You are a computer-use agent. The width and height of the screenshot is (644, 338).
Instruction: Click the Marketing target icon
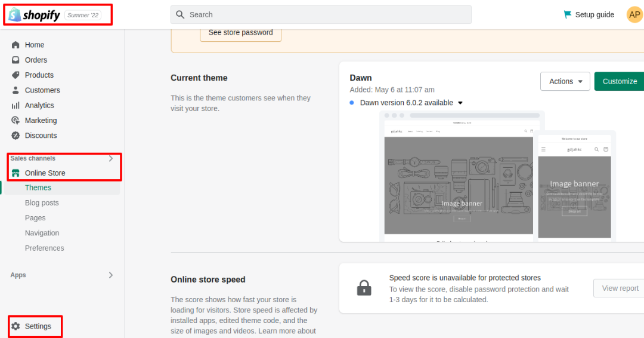(x=16, y=121)
